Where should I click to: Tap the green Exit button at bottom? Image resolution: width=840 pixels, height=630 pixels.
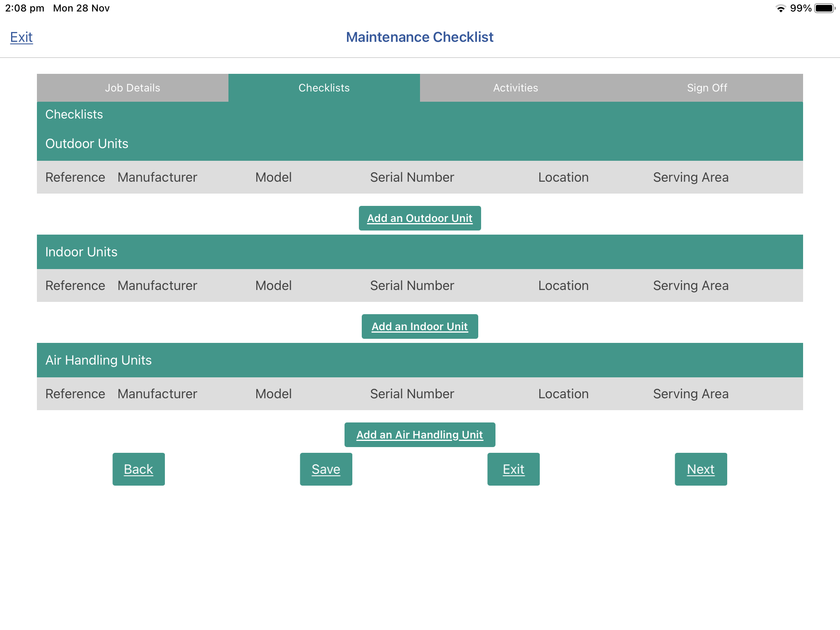click(514, 469)
